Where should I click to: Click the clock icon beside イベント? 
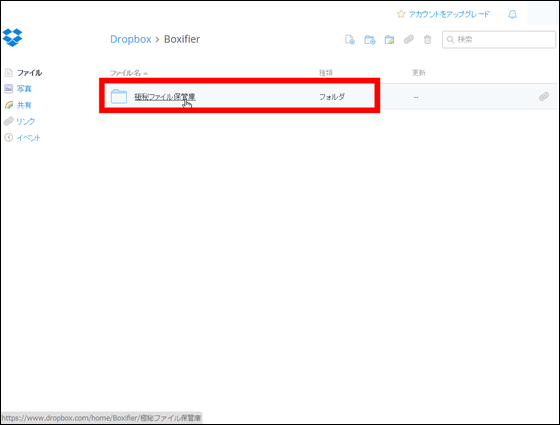coord(9,138)
